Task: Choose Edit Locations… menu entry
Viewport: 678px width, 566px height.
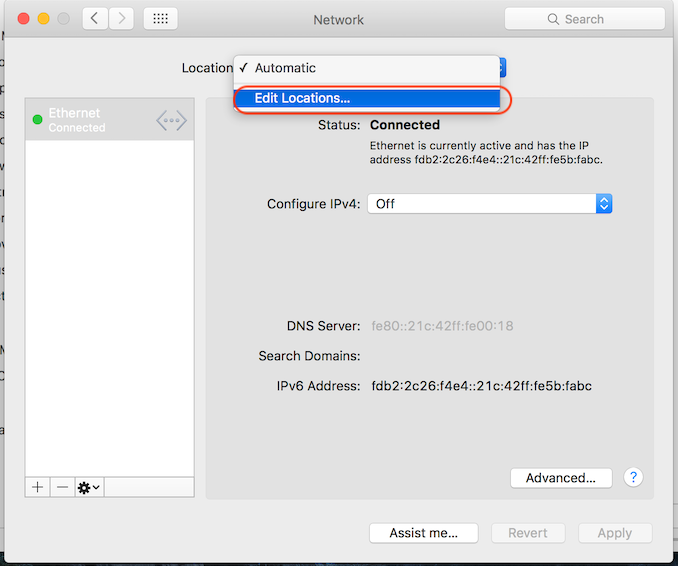Action: [367, 98]
